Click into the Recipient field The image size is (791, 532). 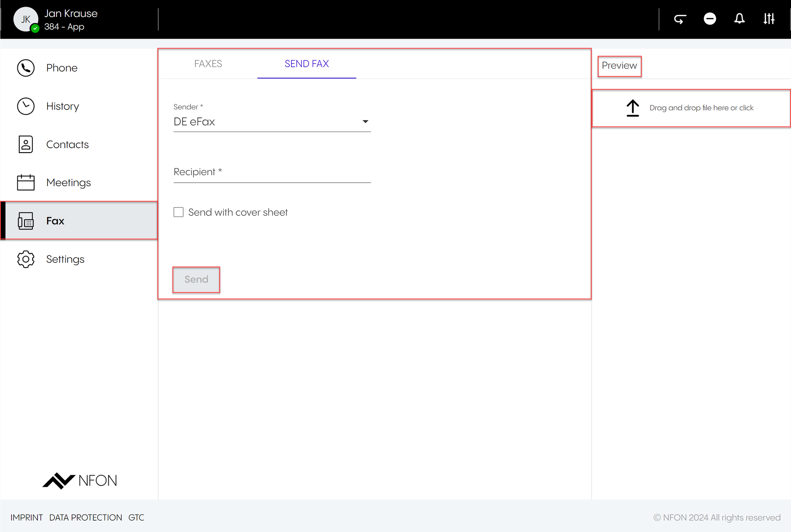coord(272,172)
